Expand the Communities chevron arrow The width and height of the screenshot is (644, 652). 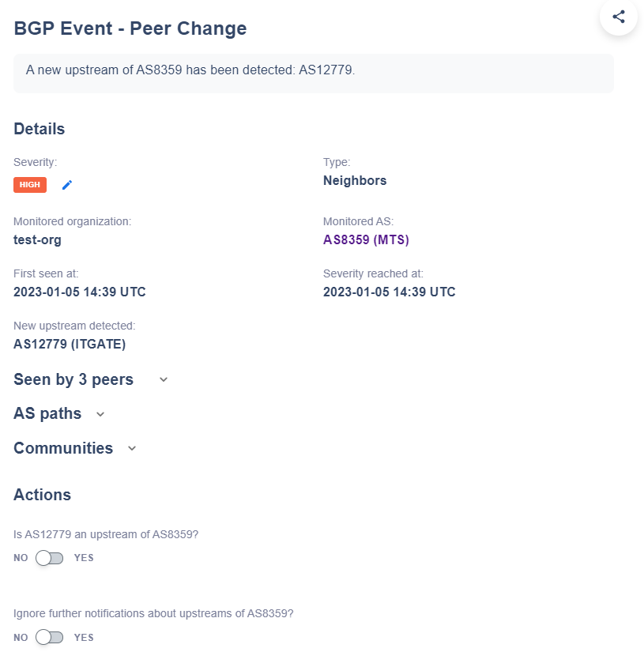(132, 449)
